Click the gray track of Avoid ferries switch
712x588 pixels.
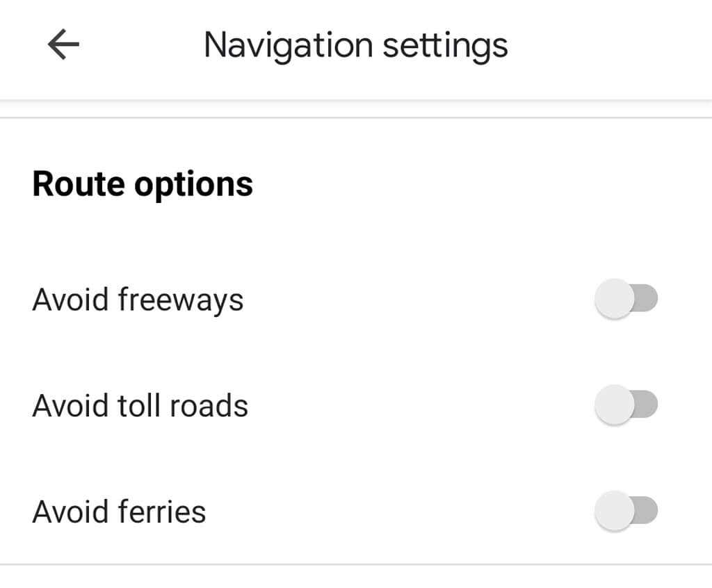[647, 512]
